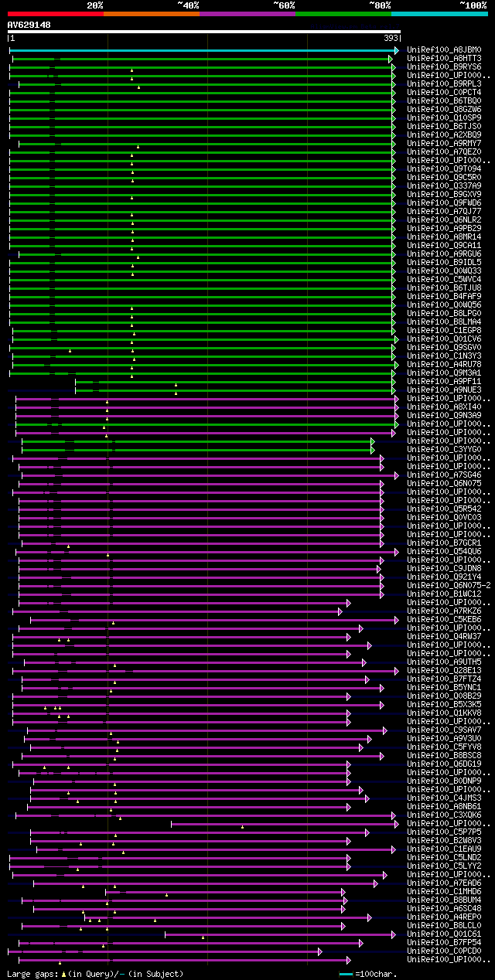Select the label UniRef100_Q10SP9
Image resolution: width=495 pixels, height=980 pixels.
point(445,118)
